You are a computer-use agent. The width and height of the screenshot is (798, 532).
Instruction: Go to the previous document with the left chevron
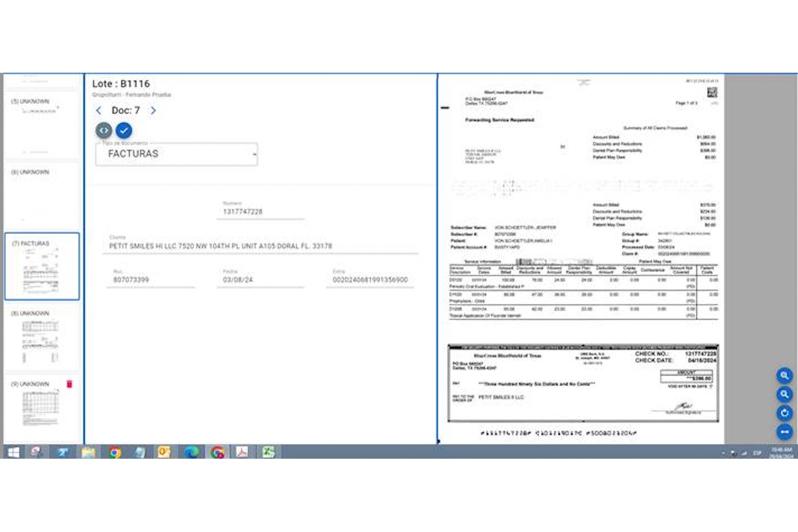coord(99,110)
